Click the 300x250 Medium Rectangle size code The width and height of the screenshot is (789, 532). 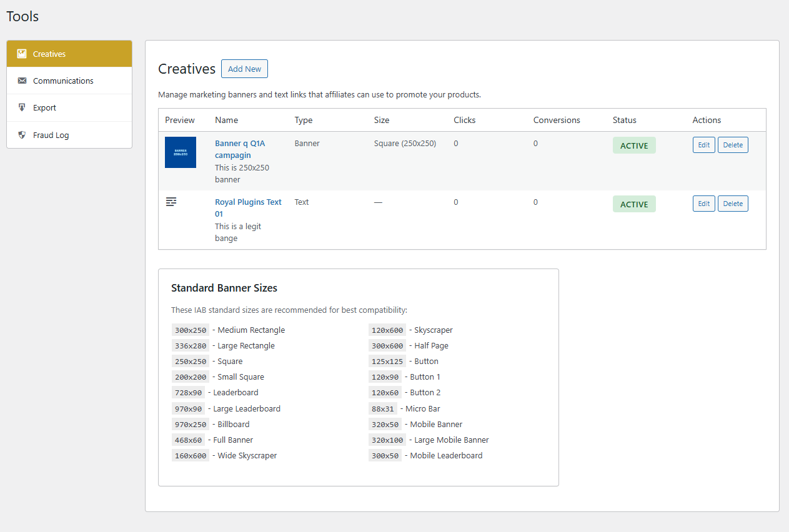click(x=191, y=330)
